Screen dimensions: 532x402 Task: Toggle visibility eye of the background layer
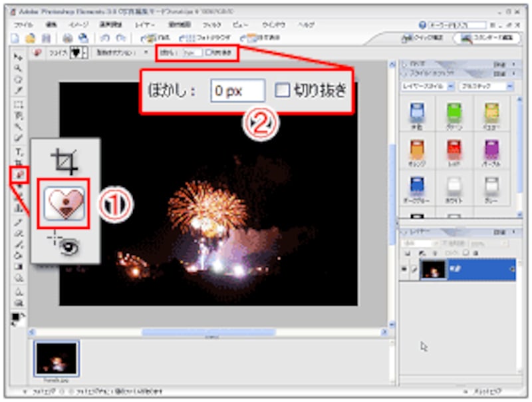tap(405, 270)
